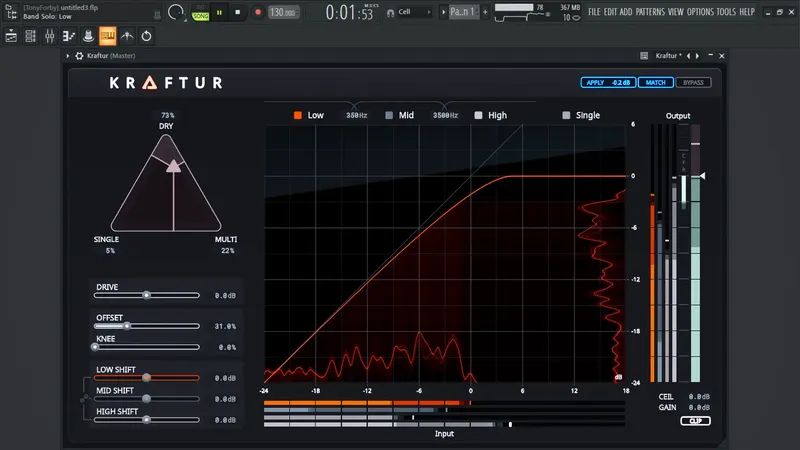This screenshot has width=800, height=450.
Task: Toggle the MATCH button
Action: [656, 82]
